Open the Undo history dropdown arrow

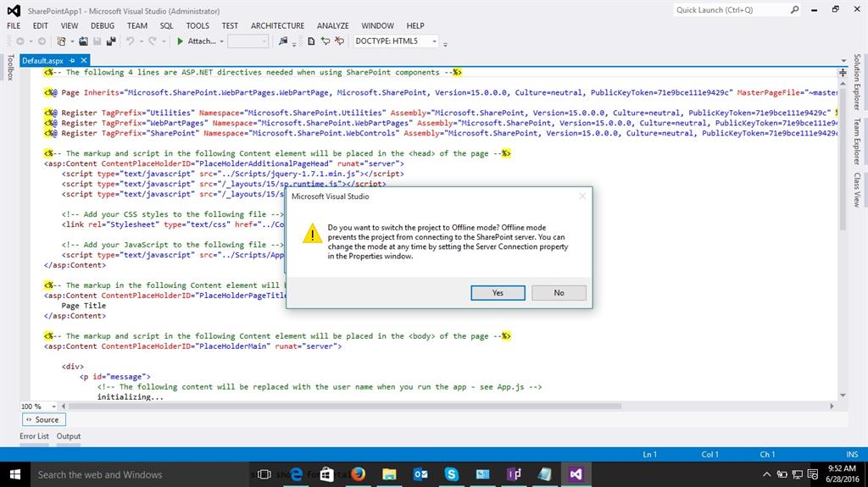coord(142,42)
